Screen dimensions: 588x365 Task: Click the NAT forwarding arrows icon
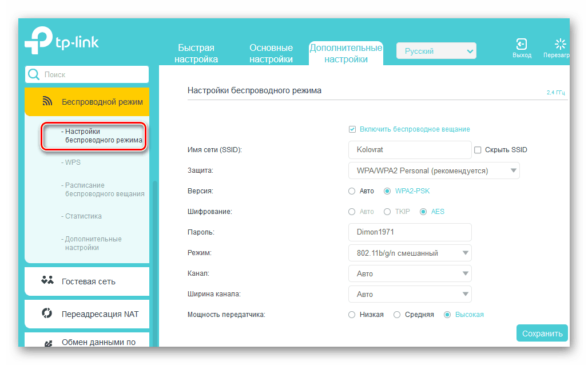pyautogui.click(x=47, y=313)
